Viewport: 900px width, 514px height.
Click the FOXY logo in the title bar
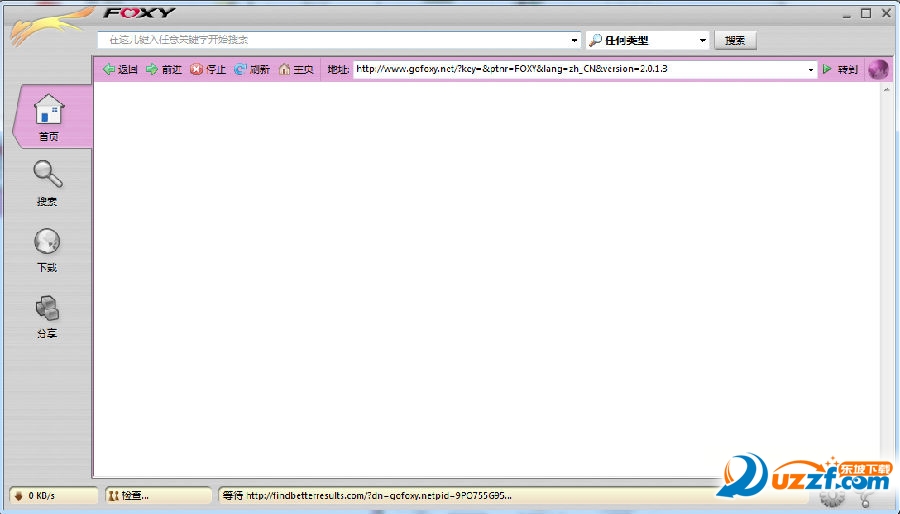139,13
